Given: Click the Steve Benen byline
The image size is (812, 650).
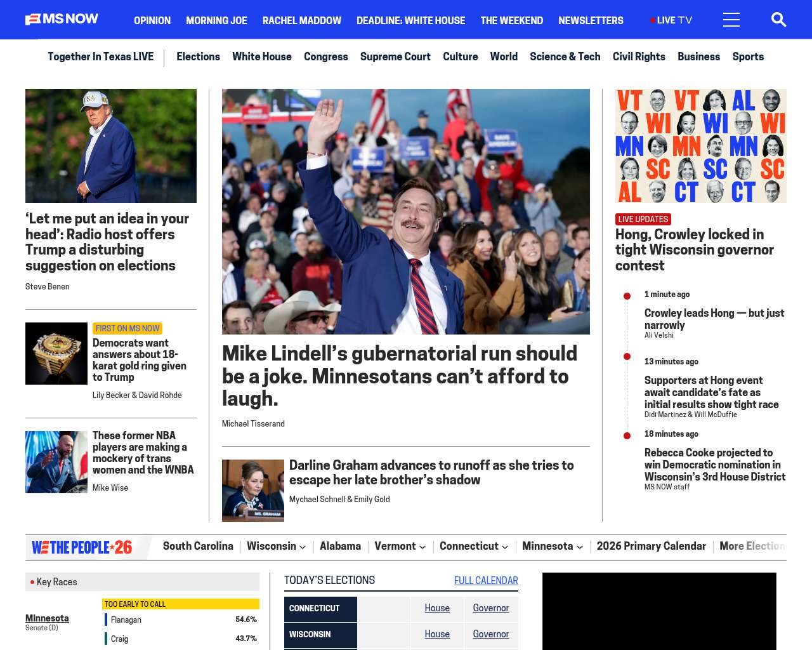Looking at the screenshot, I should (x=48, y=287).
